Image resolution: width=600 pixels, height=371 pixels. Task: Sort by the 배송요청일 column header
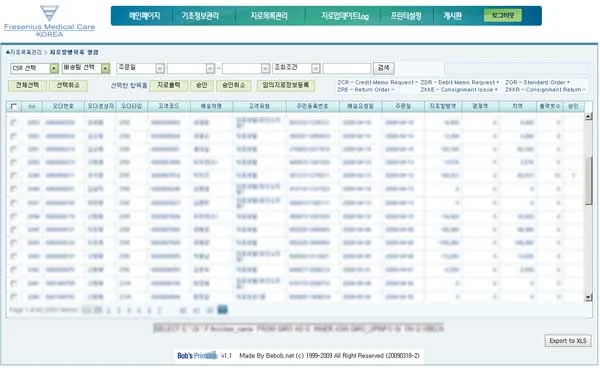coord(360,107)
